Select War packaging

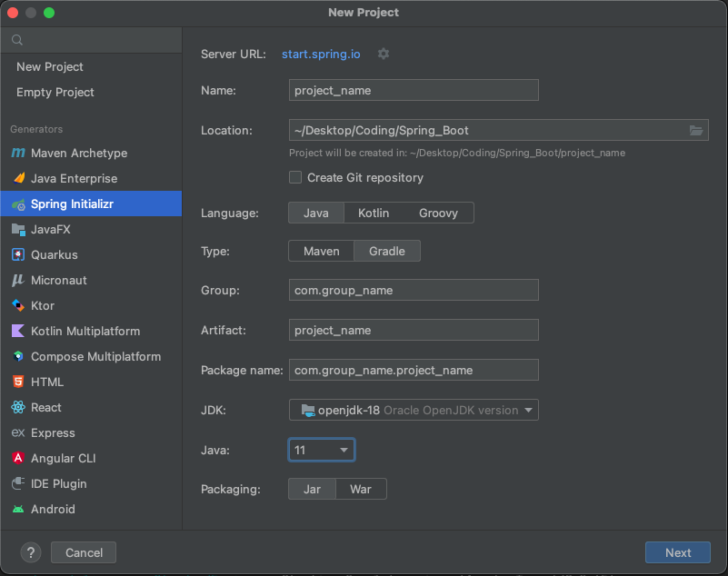coord(361,489)
